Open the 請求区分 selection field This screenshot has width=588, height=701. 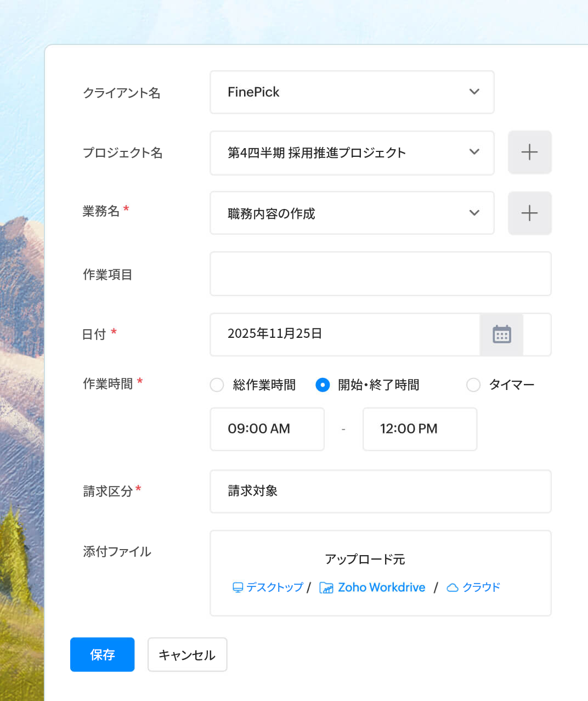coord(380,491)
